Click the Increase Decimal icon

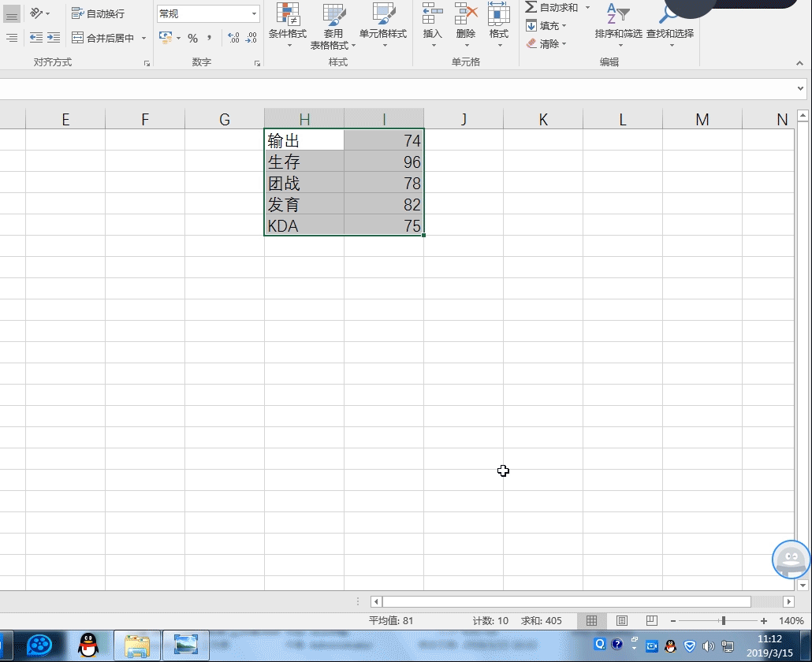[x=233, y=38]
